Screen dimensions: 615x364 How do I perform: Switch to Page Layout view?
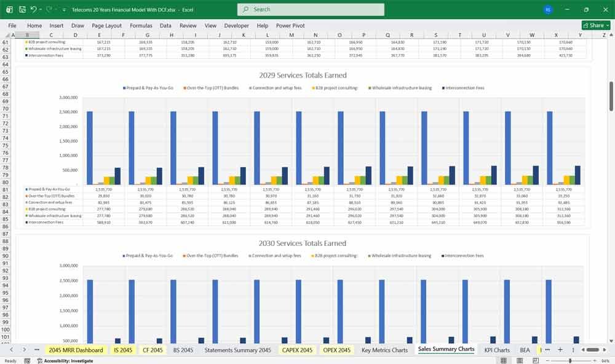pyautogui.click(x=520, y=360)
